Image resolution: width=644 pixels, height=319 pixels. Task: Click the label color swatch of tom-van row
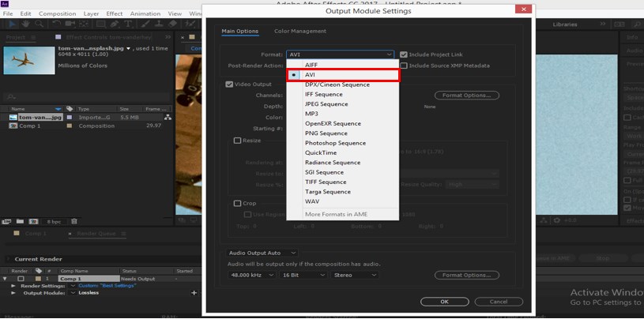(x=70, y=118)
